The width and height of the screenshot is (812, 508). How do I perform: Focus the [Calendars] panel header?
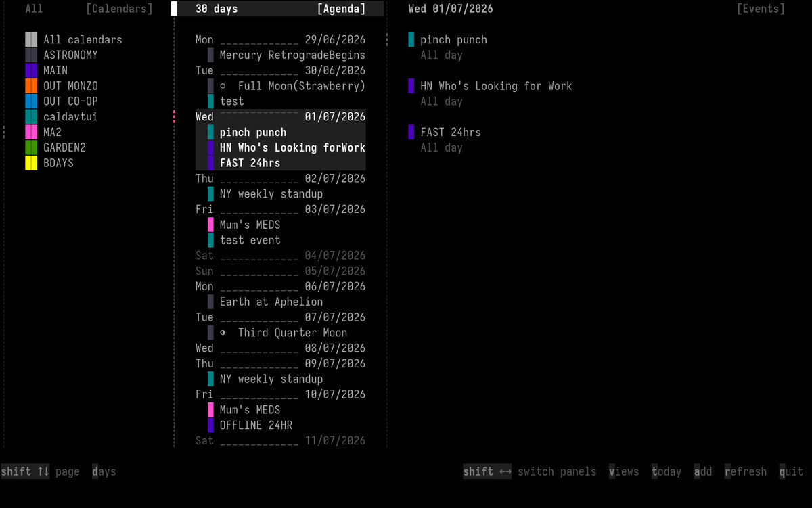coord(119,9)
